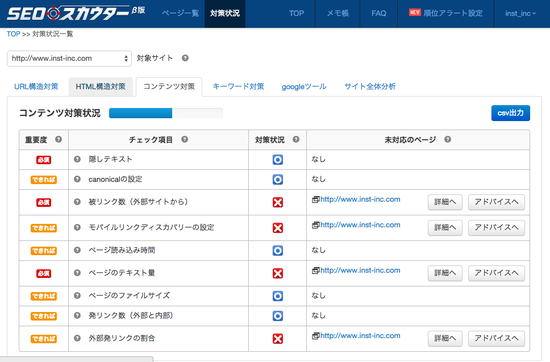This screenshot has width=550, height=362.
Task: Click アドバイスへ in 被リンク数 row
Action: click(x=496, y=202)
